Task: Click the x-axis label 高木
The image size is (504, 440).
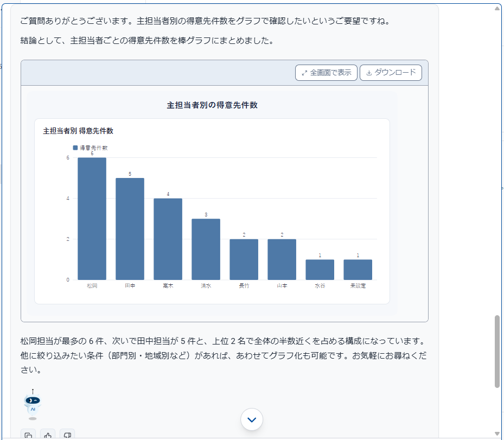Action: (x=168, y=286)
